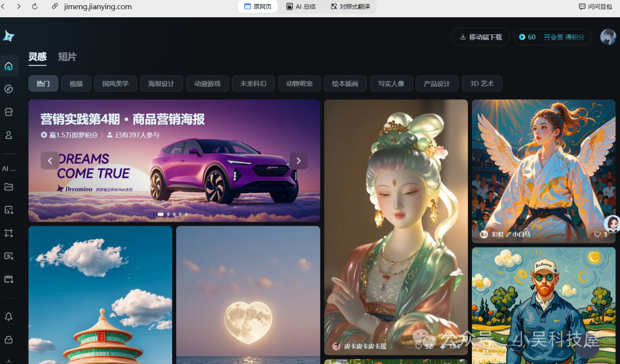Click the browser back arrow
Screen dimensions: 620x364
[3, 6]
